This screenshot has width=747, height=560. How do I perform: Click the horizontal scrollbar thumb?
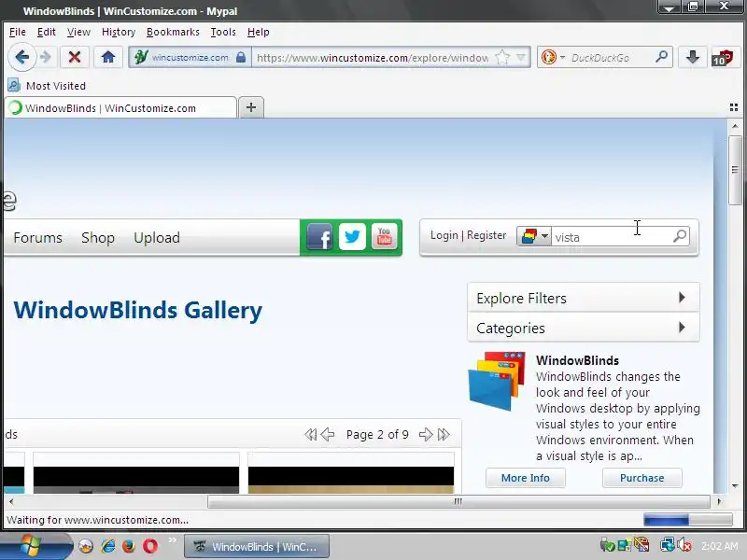tap(458, 501)
